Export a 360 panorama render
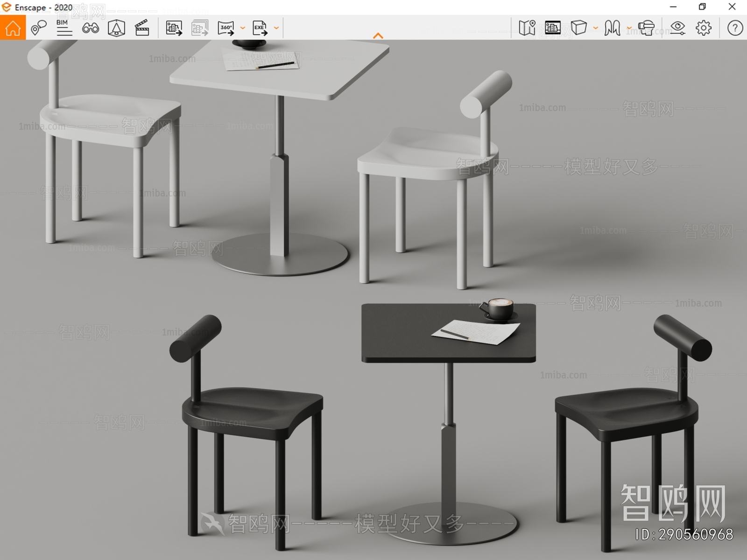Screen dimensions: 747x560 tap(226, 28)
